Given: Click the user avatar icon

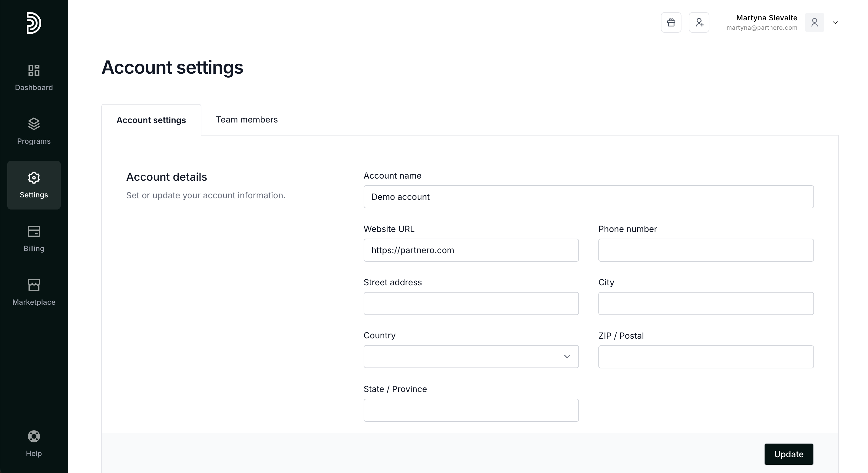Looking at the screenshot, I should [814, 22].
